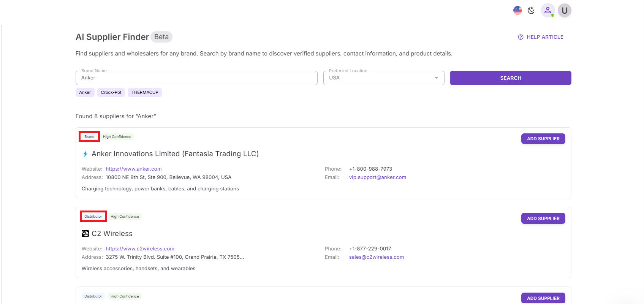Click High Confidence tag on C2 Wireless card
The height and width of the screenshot is (304, 644).
pyautogui.click(x=125, y=217)
